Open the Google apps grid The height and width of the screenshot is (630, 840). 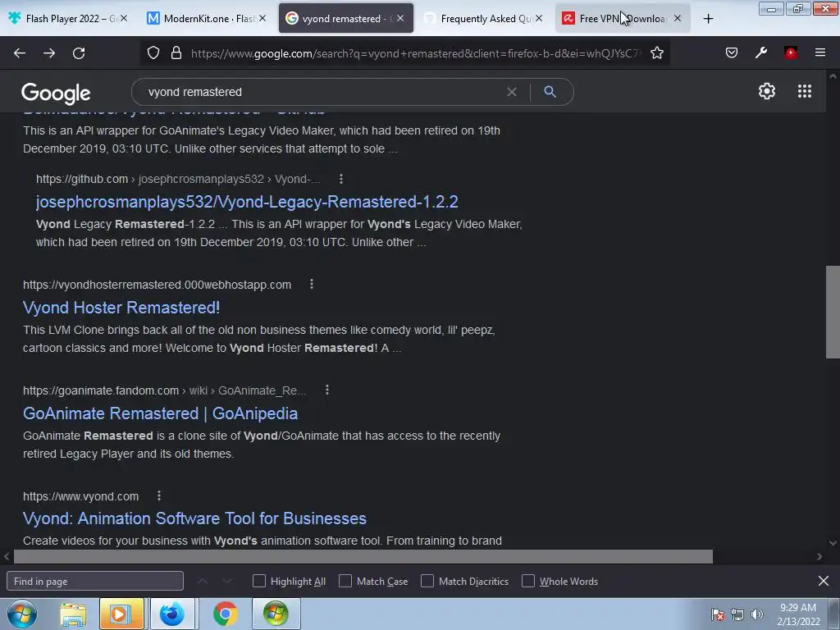pyautogui.click(x=805, y=91)
